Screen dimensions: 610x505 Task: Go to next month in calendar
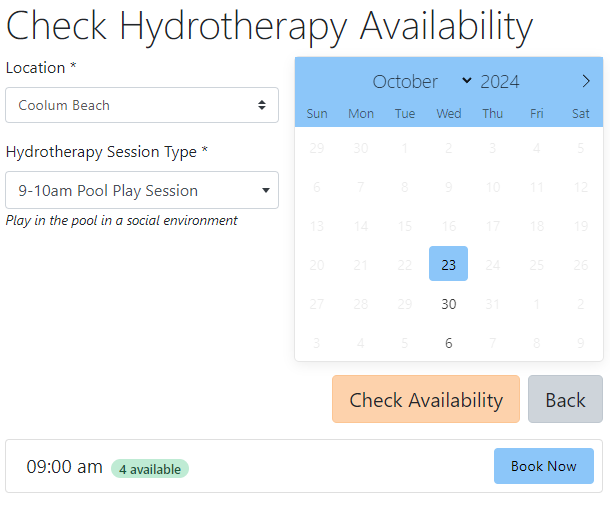(x=586, y=82)
